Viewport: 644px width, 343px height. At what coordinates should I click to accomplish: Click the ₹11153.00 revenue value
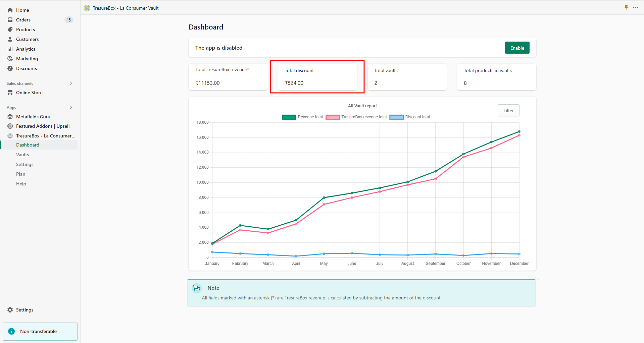[207, 83]
